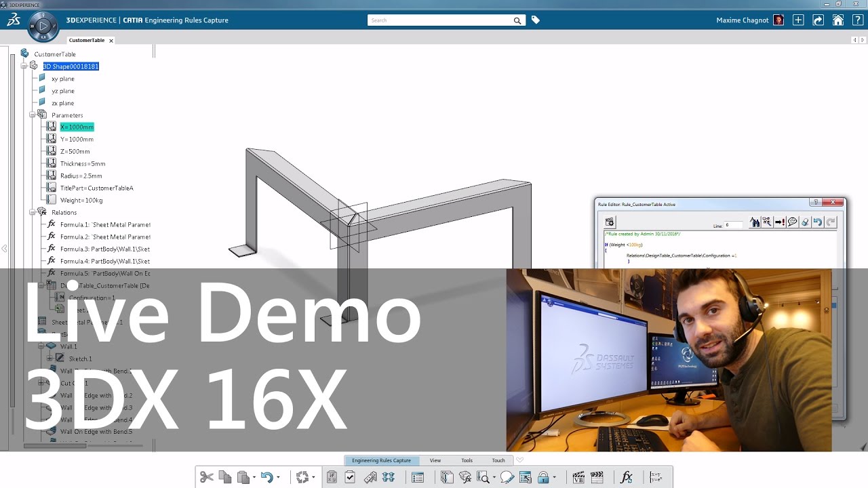Select the zx plane in the tree
Viewport: 868px width, 488px height.
[x=63, y=103]
